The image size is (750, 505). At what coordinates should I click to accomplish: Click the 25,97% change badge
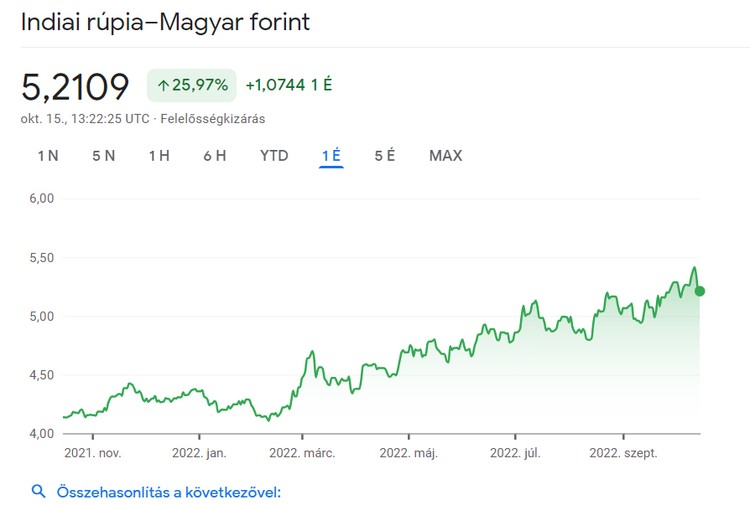193,85
